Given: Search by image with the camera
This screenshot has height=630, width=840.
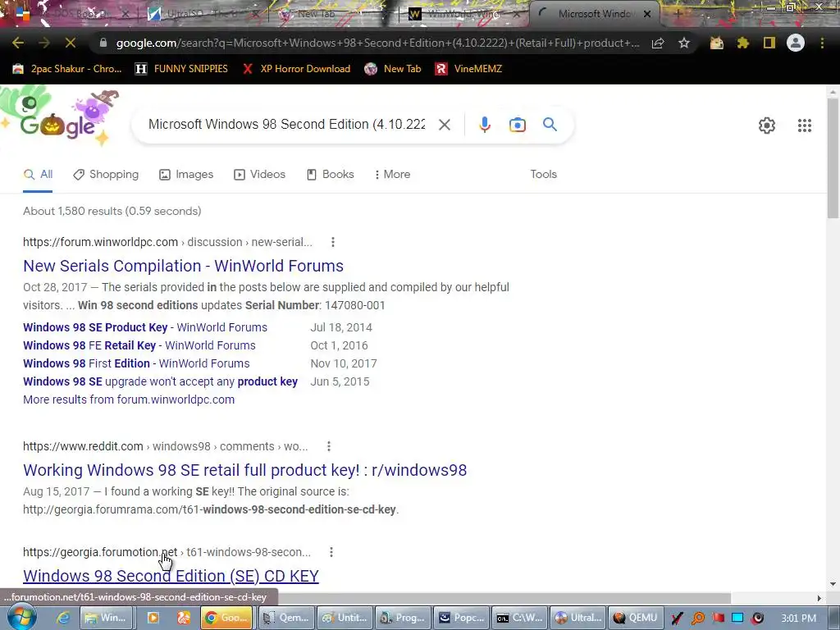Looking at the screenshot, I should click(518, 125).
